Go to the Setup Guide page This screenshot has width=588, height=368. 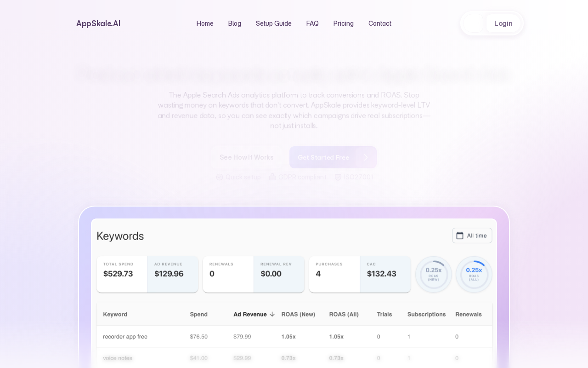[273, 23]
